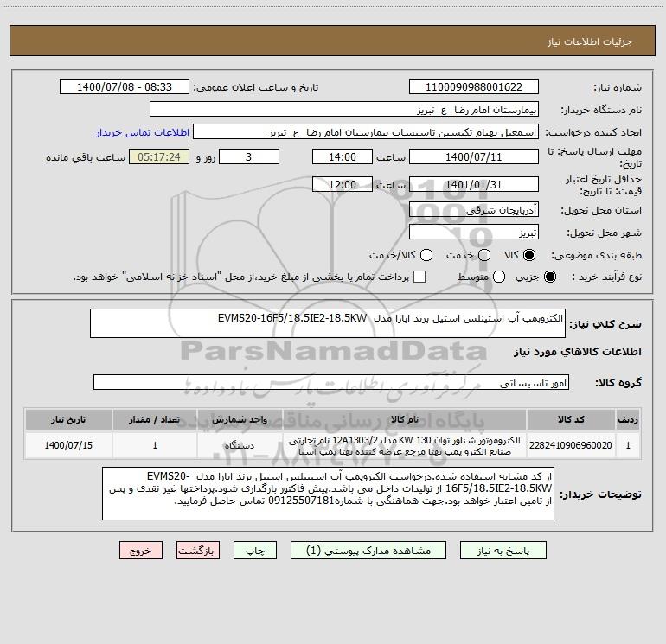Image resolution: width=666 pixels, height=644 pixels.
Task: Select the 'کالا' radio button
Action: (529, 255)
